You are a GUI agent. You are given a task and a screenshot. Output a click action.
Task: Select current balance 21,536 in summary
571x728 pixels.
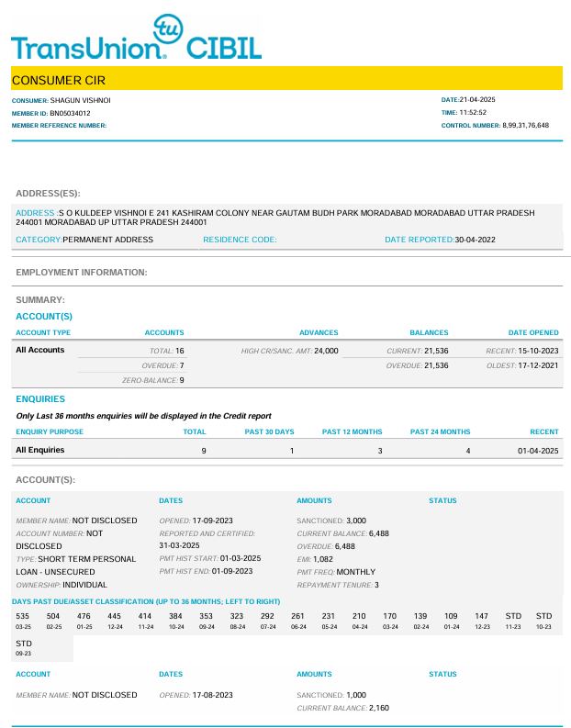click(x=436, y=351)
